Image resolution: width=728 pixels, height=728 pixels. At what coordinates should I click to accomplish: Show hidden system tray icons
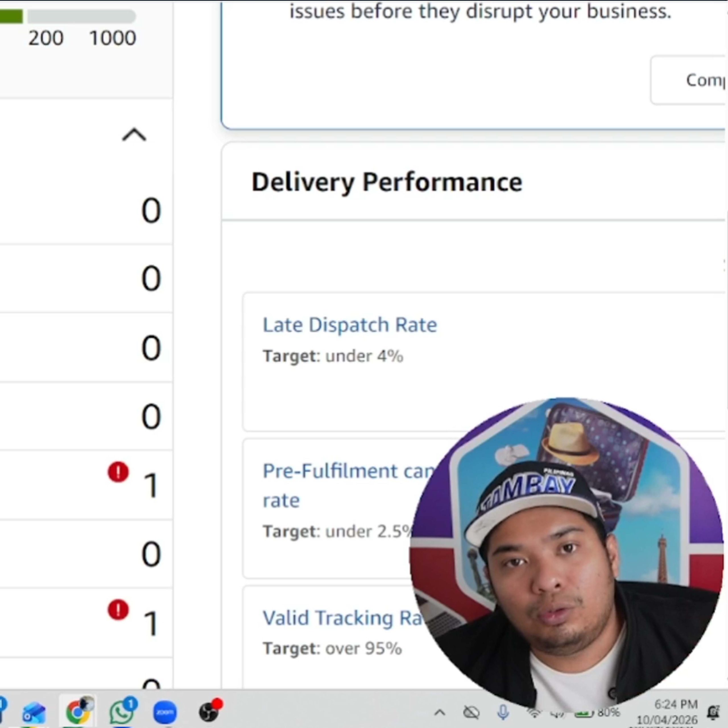(x=440, y=712)
